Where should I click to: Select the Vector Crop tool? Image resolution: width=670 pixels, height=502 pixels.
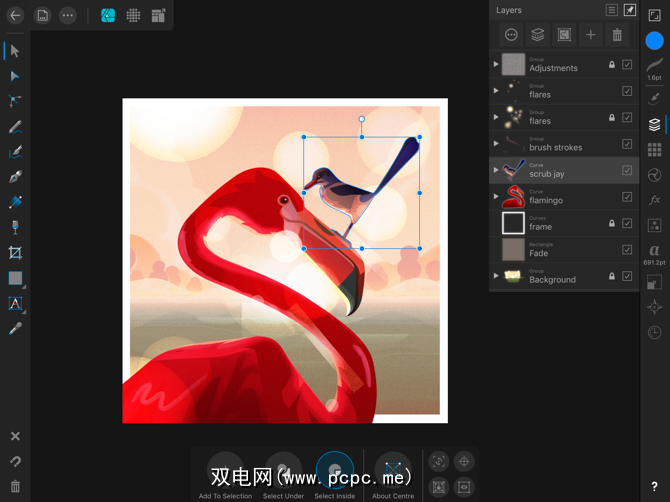pyautogui.click(x=15, y=253)
